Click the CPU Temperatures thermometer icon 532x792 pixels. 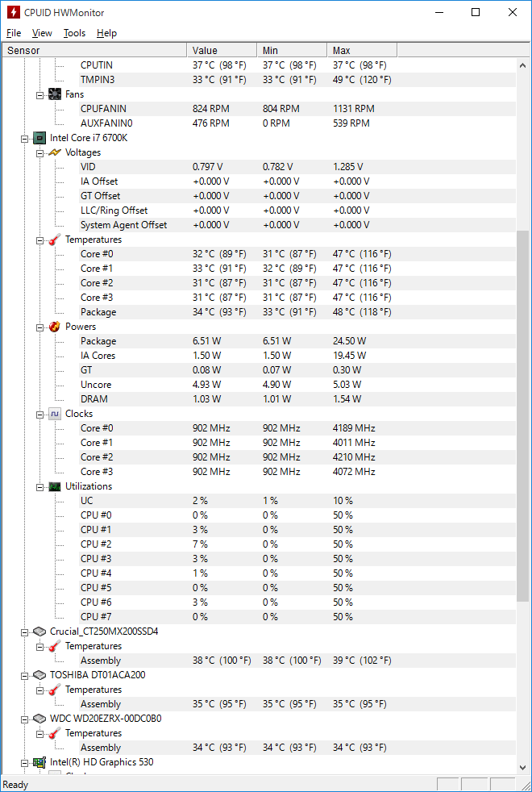[55, 240]
